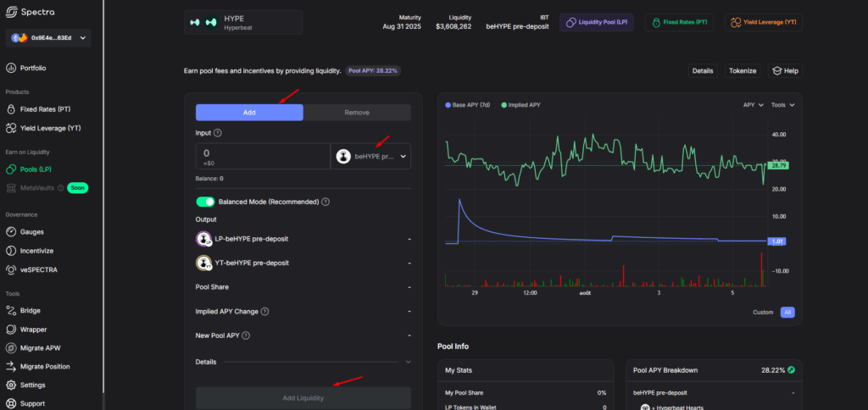This screenshot has height=410, width=868.
Task: Click the veSPECTRA sidebar icon
Action: tap(10, 270)
